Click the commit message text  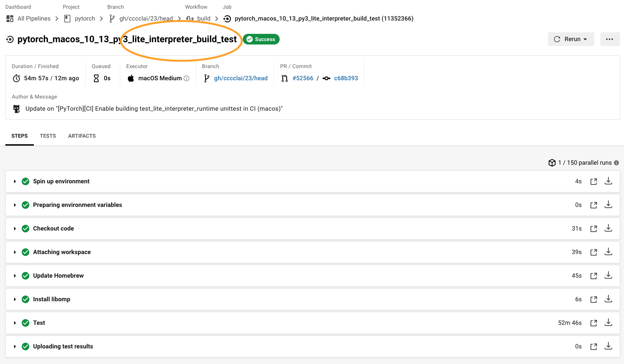click(x=154, y=109)
